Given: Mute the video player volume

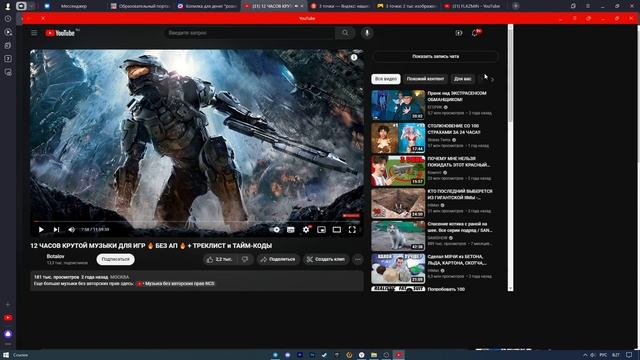Looking at the screenshot, I should click(x=71, y=230).
